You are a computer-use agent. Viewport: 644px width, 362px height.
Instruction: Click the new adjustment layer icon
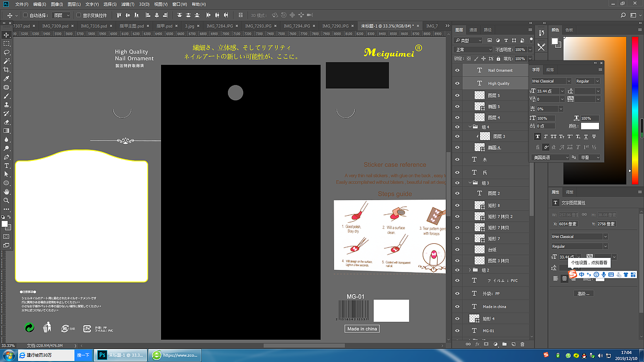click(495, 344)
